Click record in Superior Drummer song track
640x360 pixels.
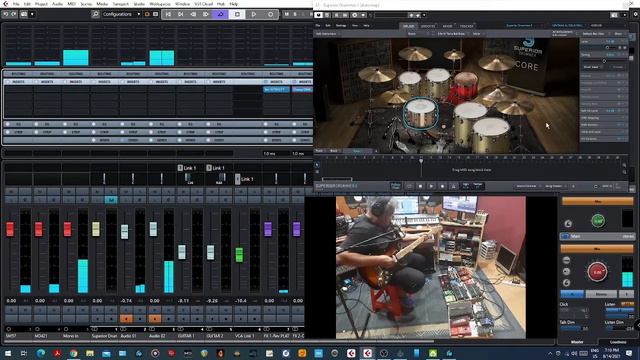pos(442,186)
